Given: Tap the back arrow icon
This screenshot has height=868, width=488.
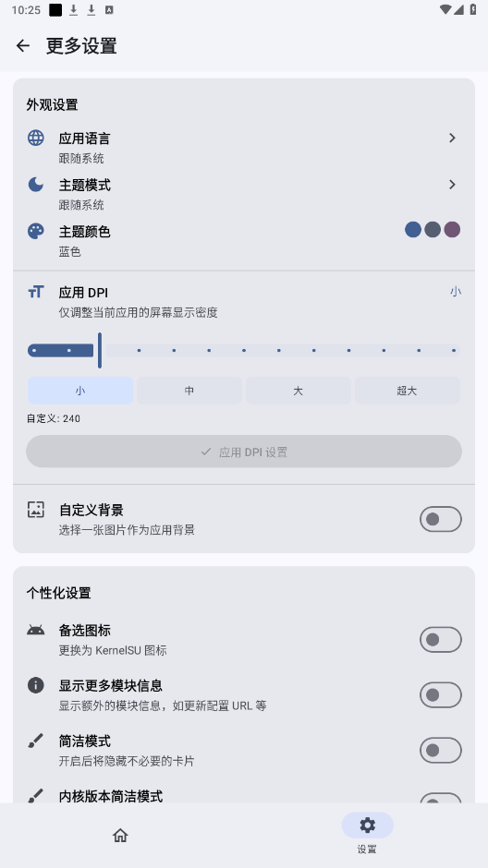Looking at the screenshot, I should pos(23,45).
